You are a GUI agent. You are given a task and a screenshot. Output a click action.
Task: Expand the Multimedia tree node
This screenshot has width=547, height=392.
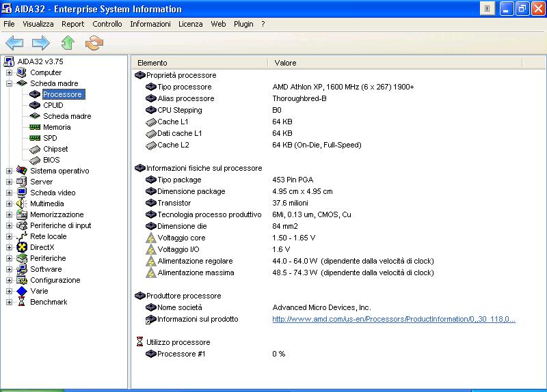[x=9, y=204]
